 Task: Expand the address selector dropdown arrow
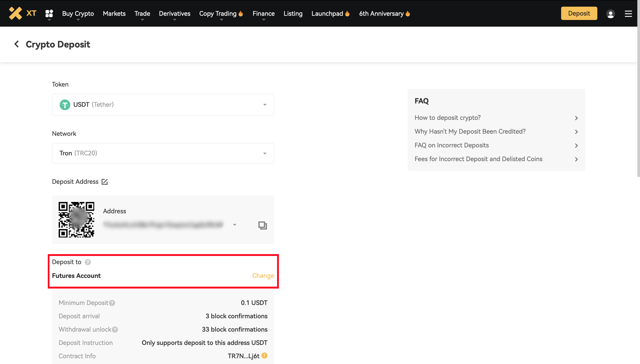(234, 225)
